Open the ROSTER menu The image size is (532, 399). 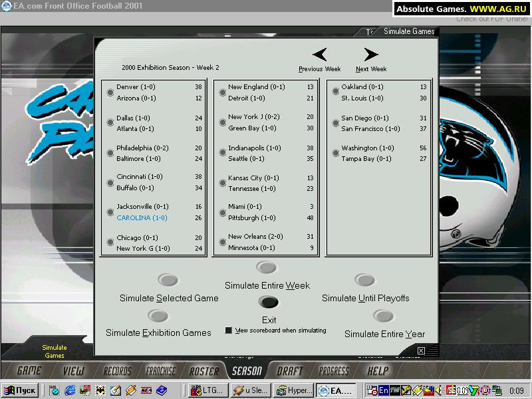click(x=204, y=370)
